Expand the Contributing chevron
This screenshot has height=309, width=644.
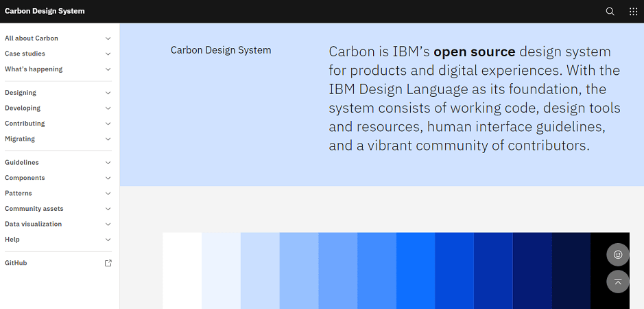[x=108, y=124]
